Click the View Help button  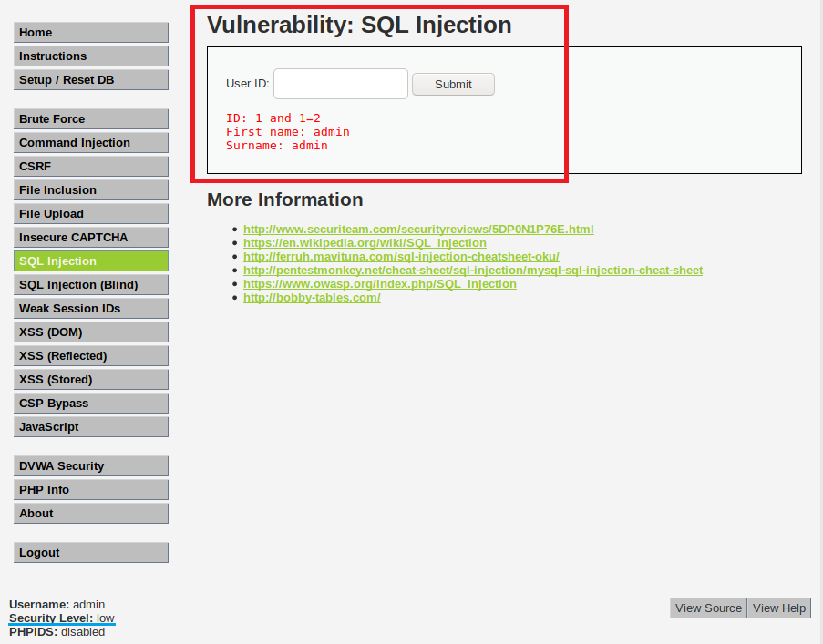779,608
